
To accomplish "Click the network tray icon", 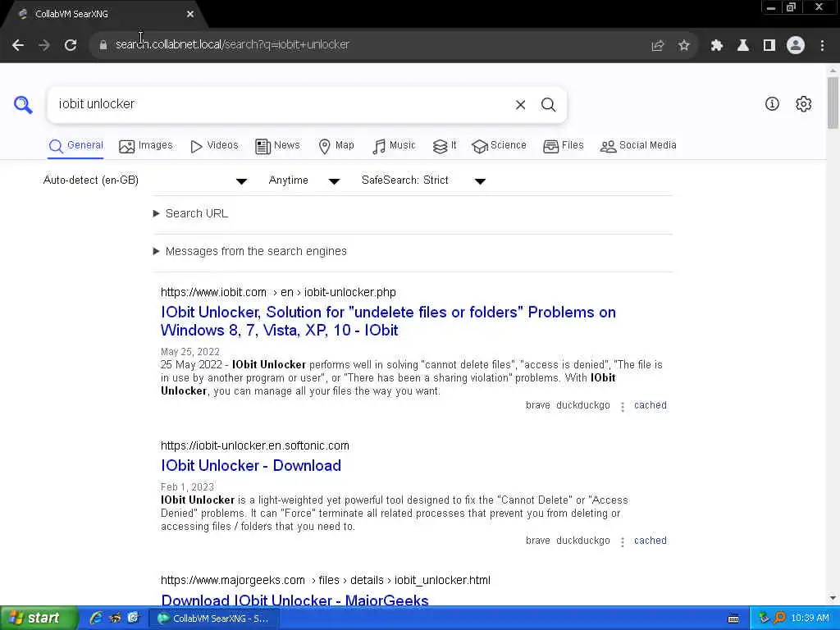I will (x=764, y=619).
